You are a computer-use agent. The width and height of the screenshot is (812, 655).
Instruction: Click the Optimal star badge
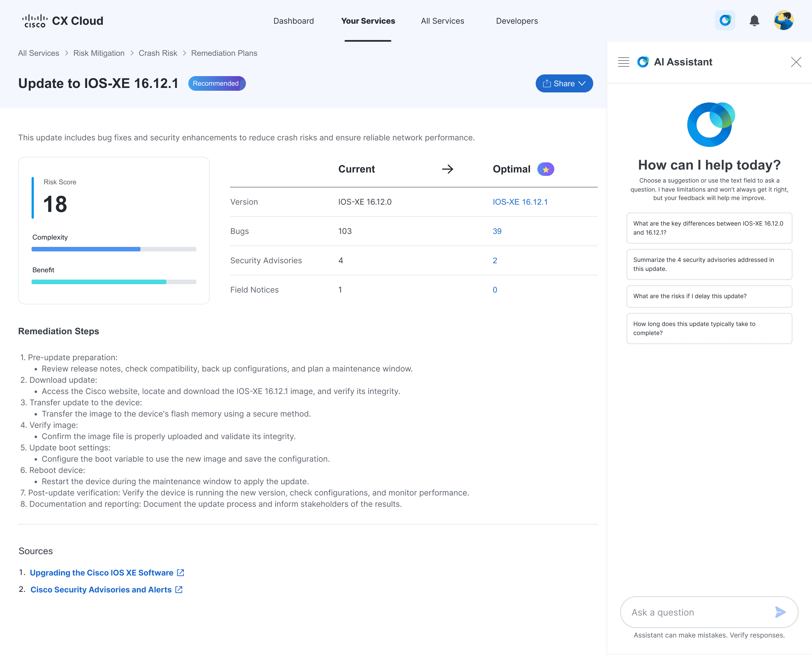pos(546,169)
